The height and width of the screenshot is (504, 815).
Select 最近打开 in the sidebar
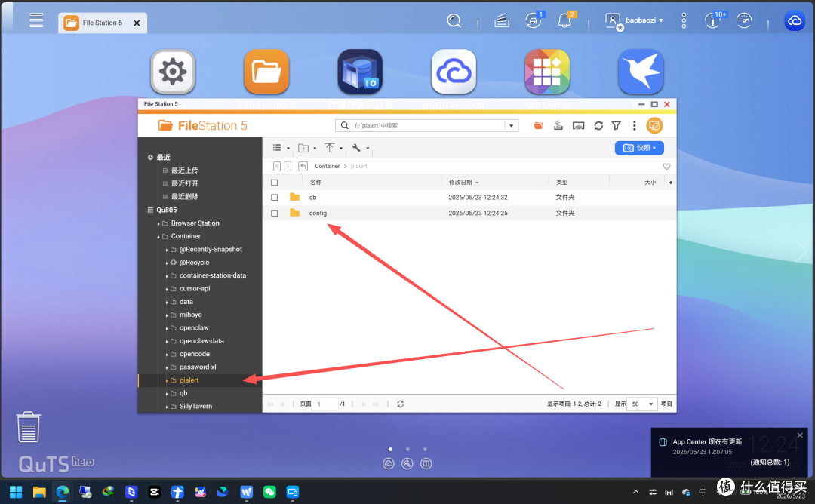click(x=185, y=183)
